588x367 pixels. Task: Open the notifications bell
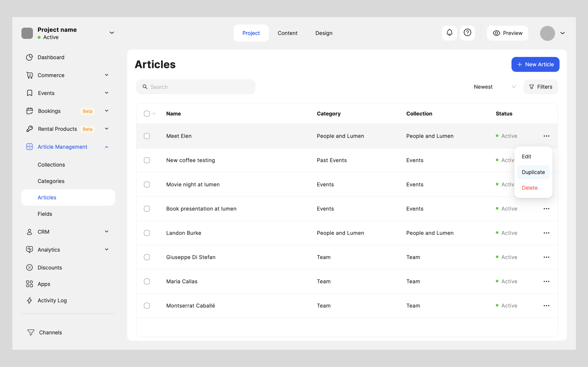pyautogui.click(x=449, y=33)
